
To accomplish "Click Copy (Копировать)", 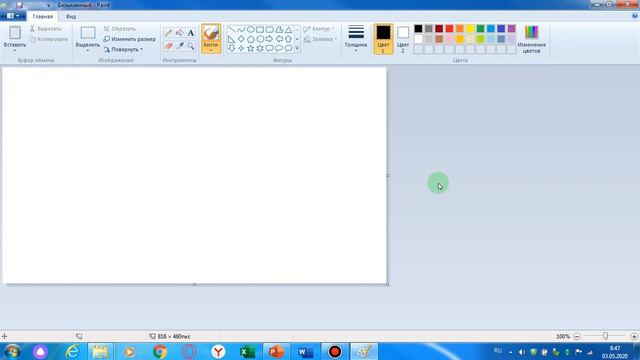I will coord(49,39).
